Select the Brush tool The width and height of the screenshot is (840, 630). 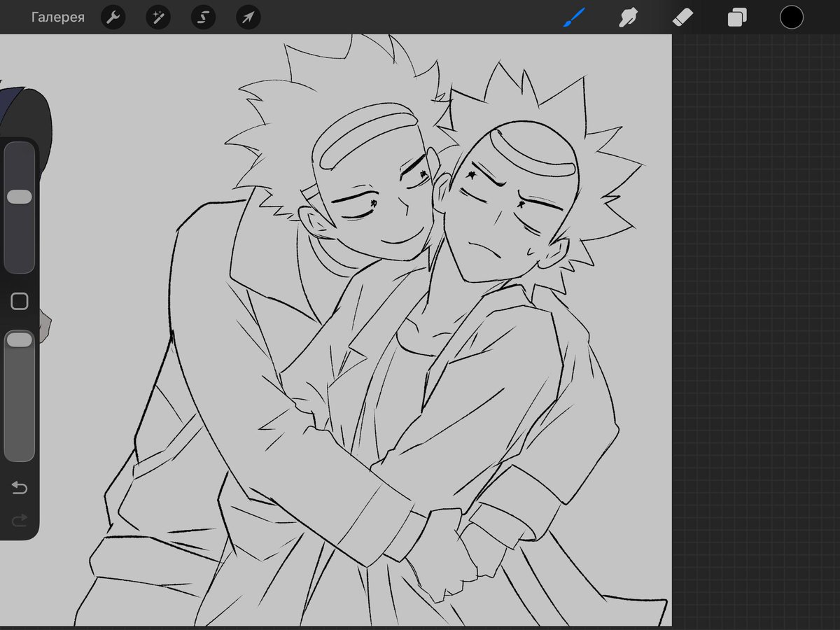click(575, 17)
